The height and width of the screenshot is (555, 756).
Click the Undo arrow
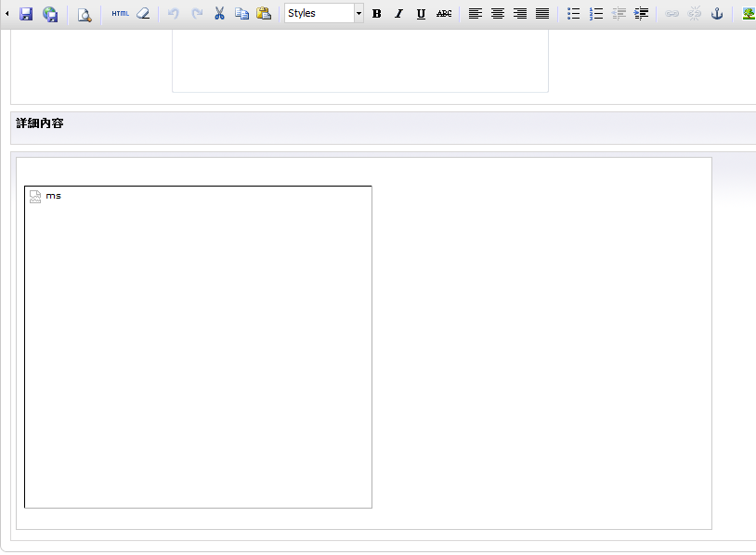pos(174,14)
